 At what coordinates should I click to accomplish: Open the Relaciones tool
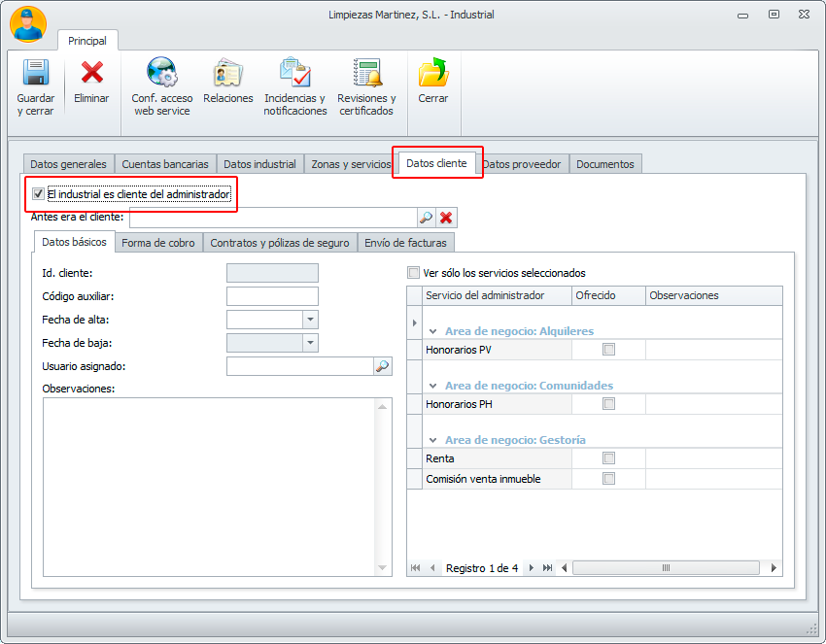tap(227, 74)
